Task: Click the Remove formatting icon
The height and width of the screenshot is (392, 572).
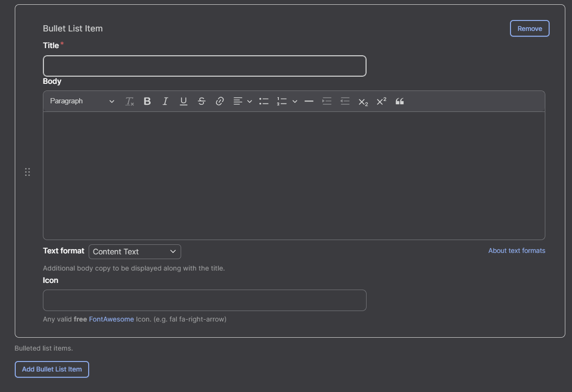Action: 130,101
